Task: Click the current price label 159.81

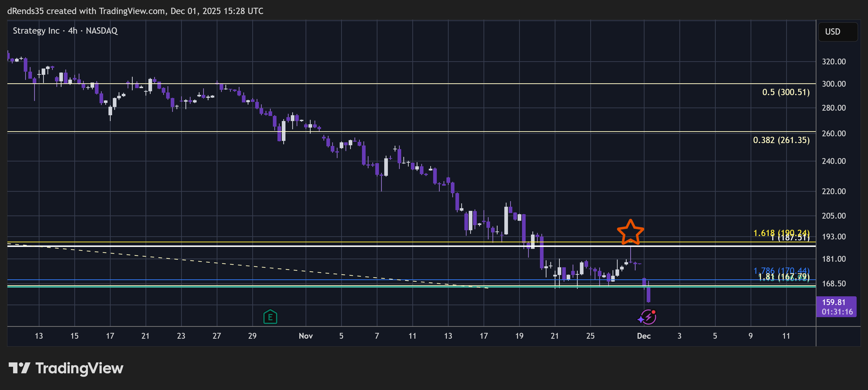Action: (x=836, y=306)
